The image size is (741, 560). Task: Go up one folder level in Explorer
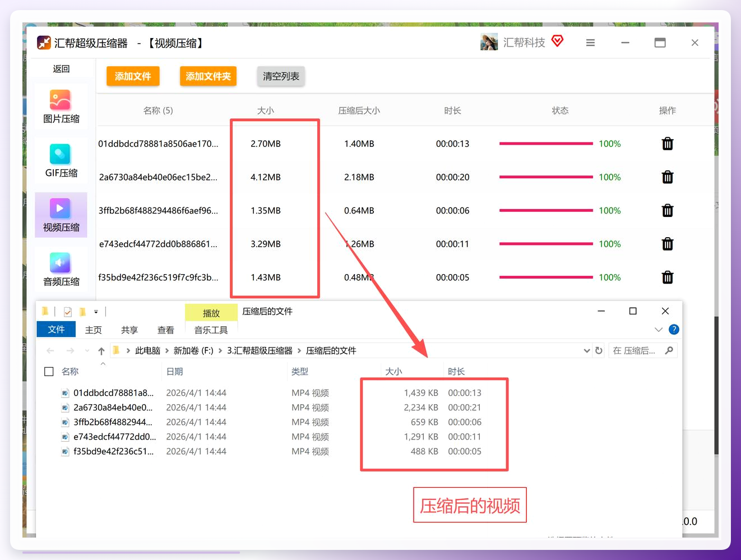[x=101, y=351]
